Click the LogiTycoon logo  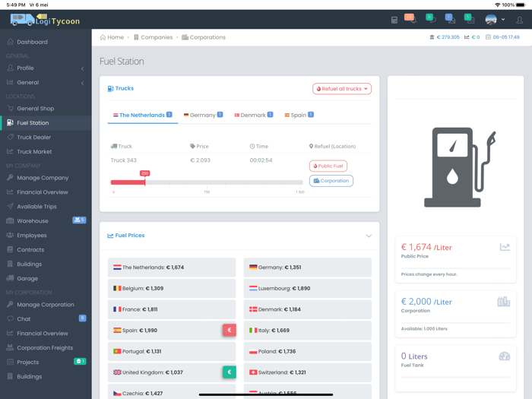(x=45, y=20)
